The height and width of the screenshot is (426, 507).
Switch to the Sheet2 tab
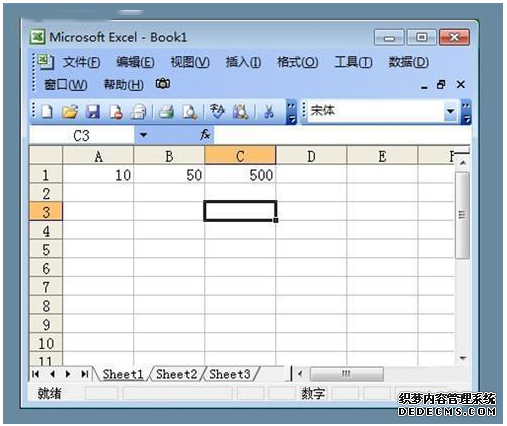pyautogui.click(x=176, y=374)
